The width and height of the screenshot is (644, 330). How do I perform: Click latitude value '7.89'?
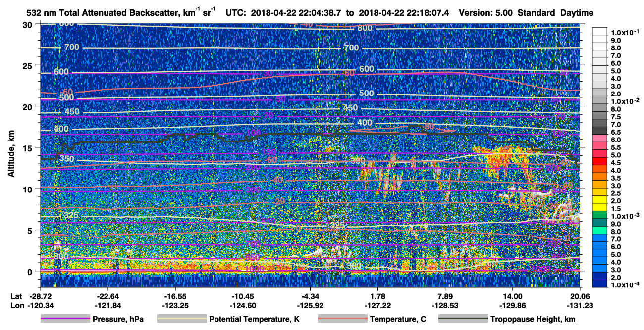(x=445, y=296)
